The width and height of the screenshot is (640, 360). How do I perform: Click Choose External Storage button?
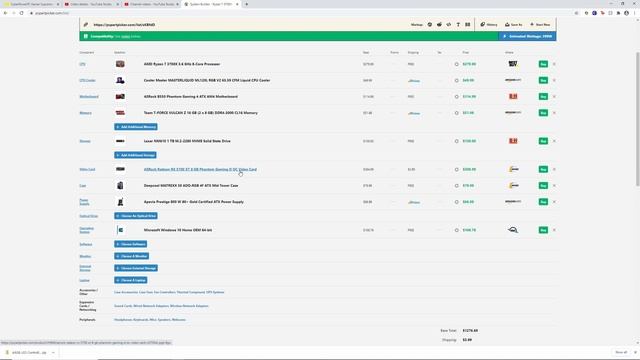pos(136,268)
